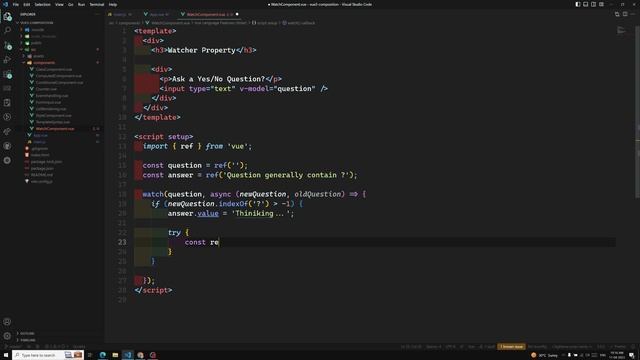Switch to the main.js editor tab

(120, 14)
